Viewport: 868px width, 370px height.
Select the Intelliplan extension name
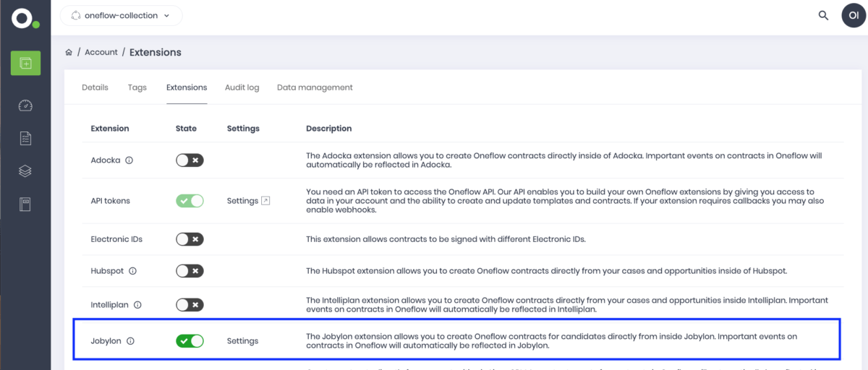(x=110, y=305)
